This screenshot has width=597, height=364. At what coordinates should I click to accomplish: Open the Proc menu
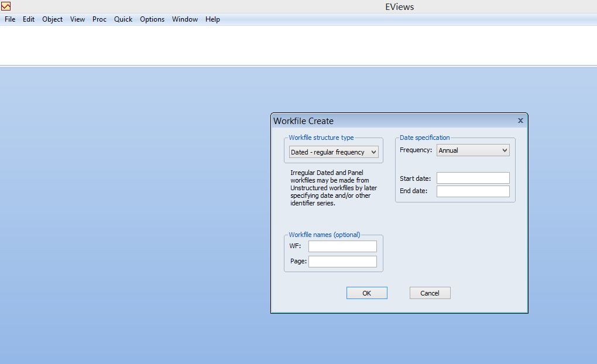pos(99,19)
